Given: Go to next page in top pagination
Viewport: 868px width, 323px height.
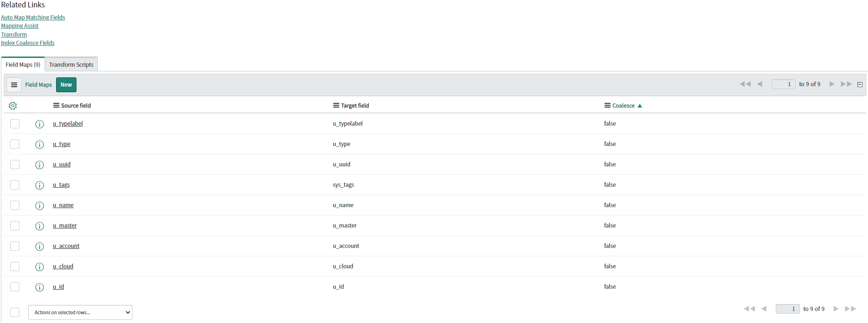Looking at the screenshot, I should coord(831,84).
